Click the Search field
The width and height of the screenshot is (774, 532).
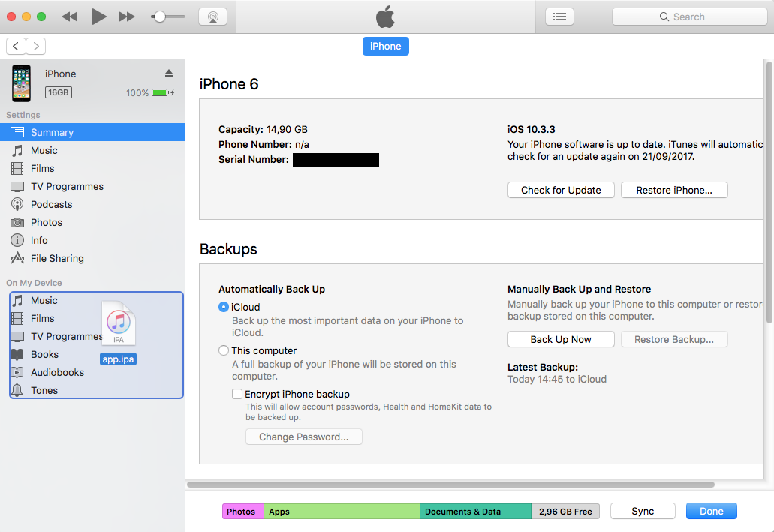click(x=689, y=17)
